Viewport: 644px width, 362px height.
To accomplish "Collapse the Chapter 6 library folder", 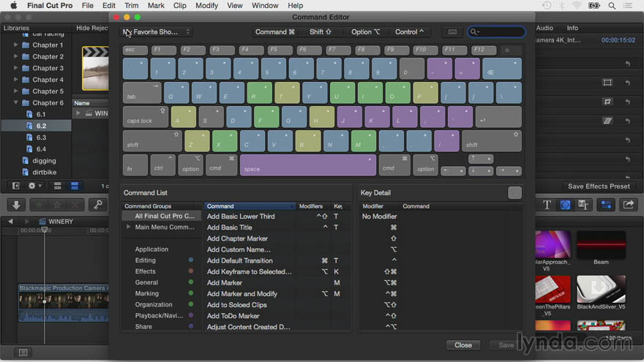I will [15, 102].
